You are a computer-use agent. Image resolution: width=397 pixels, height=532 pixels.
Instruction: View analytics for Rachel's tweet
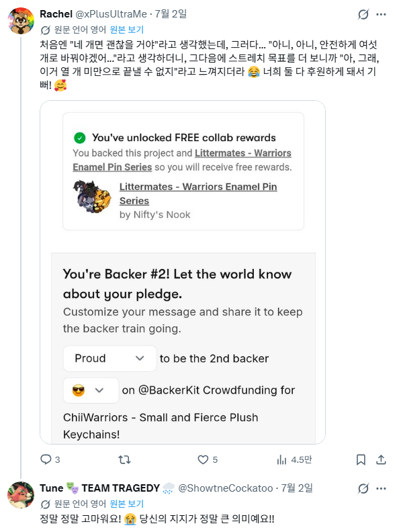[x=281, y=459]
